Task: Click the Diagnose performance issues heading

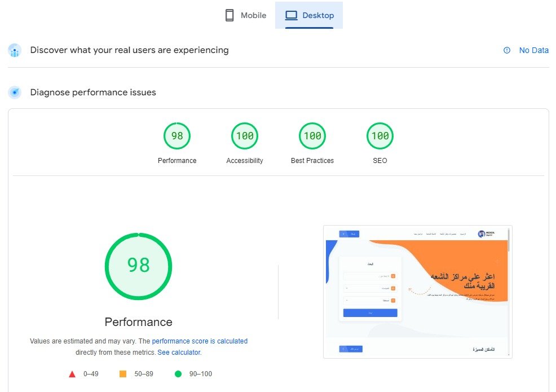Action: click(x=93, y=93)
